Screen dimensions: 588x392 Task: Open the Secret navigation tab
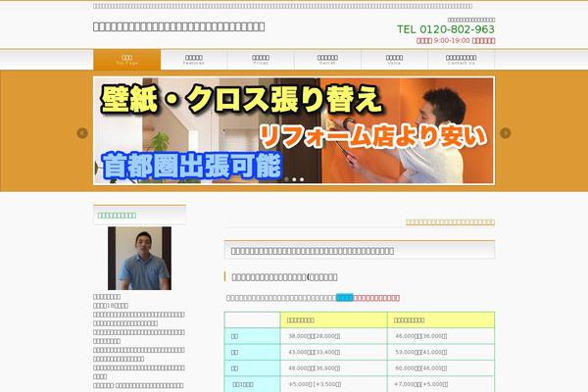(x=327, y=60)
